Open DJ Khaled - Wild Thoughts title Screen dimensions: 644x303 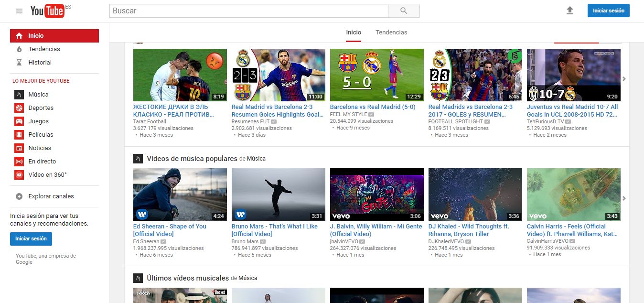pyautogui.click(x=469, y=230)
